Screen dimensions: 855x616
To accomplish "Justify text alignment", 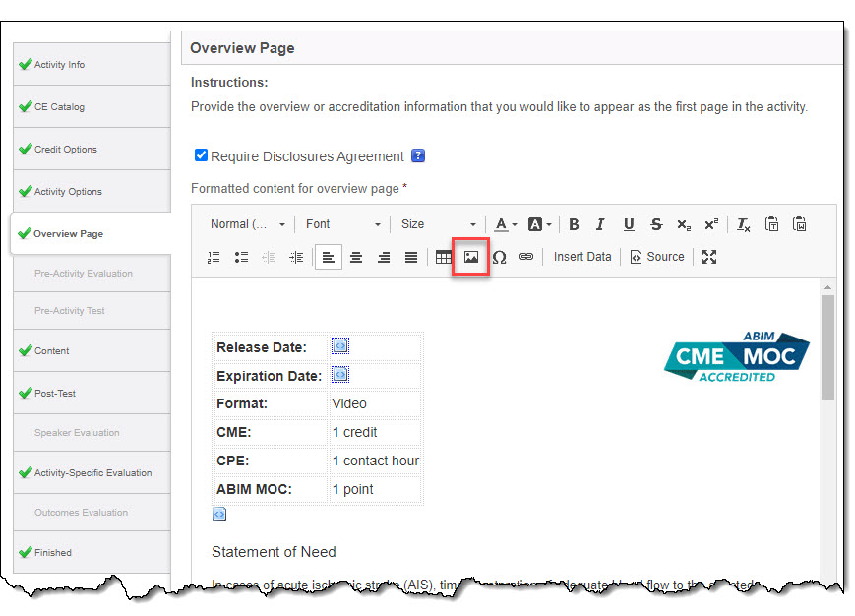I will (x=411, y=257).
